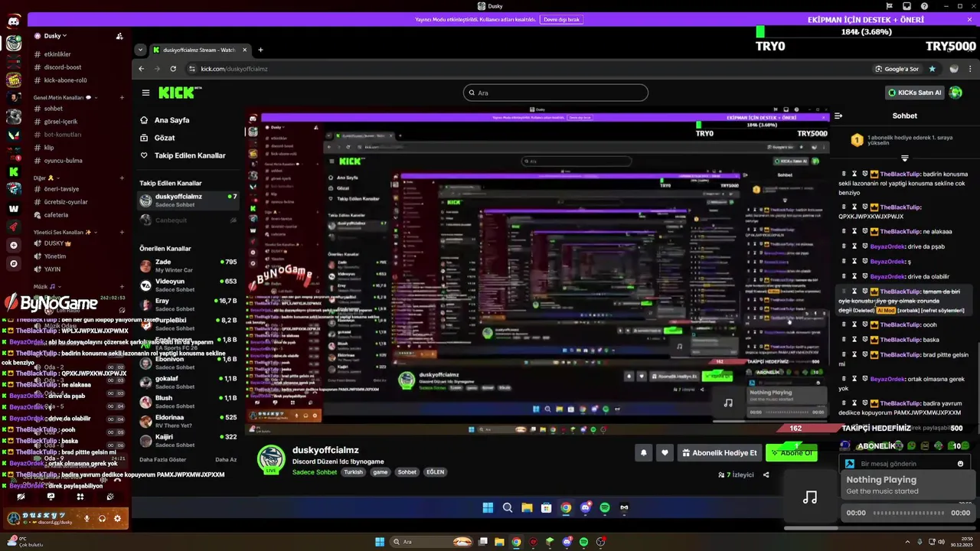Open Zade channel in Önerilen Kanallar
Screen dimensions: 980x551
(188, 266)
